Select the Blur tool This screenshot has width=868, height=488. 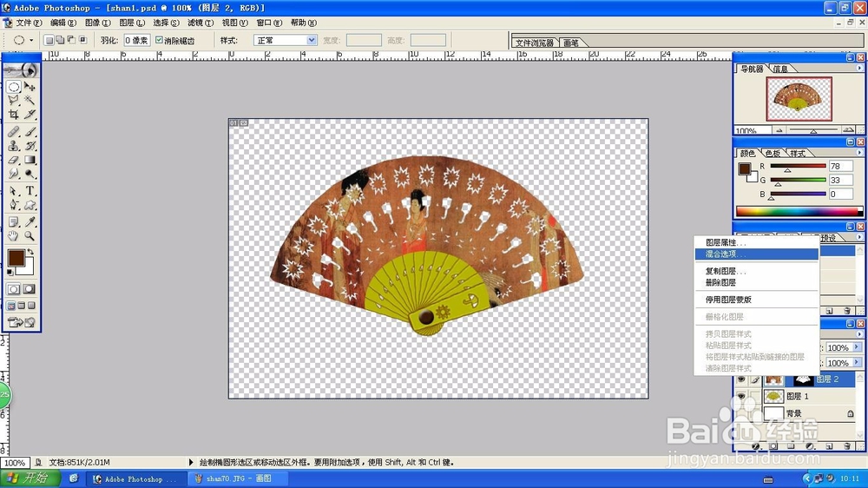pos(14,174)
